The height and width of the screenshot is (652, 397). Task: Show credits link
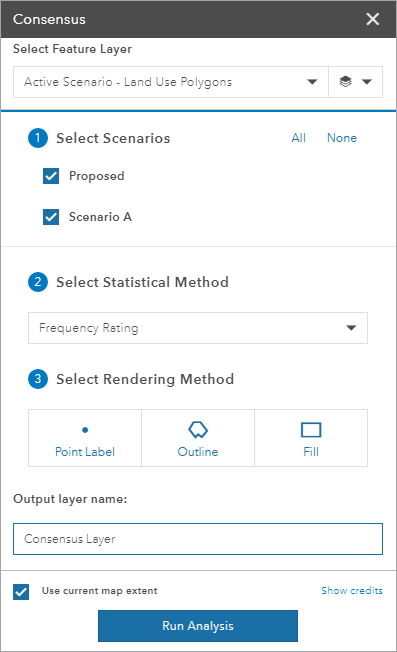coord(352,590)
